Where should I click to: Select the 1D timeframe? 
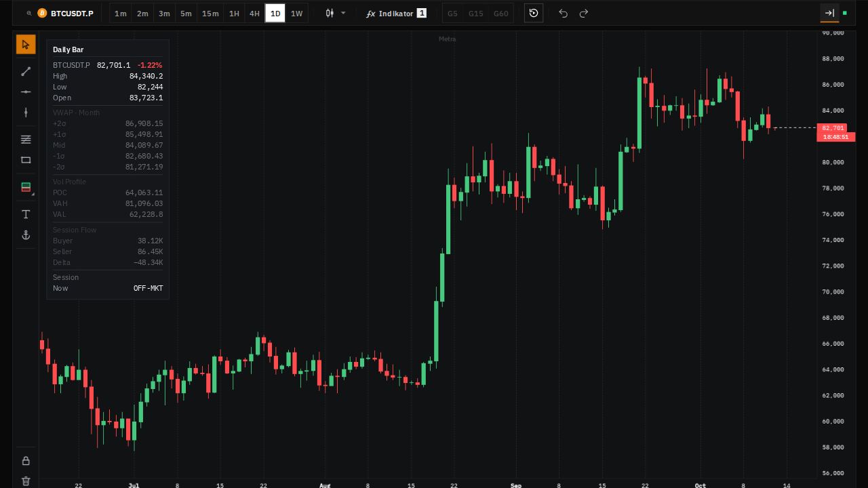click(x=275, y=14)
